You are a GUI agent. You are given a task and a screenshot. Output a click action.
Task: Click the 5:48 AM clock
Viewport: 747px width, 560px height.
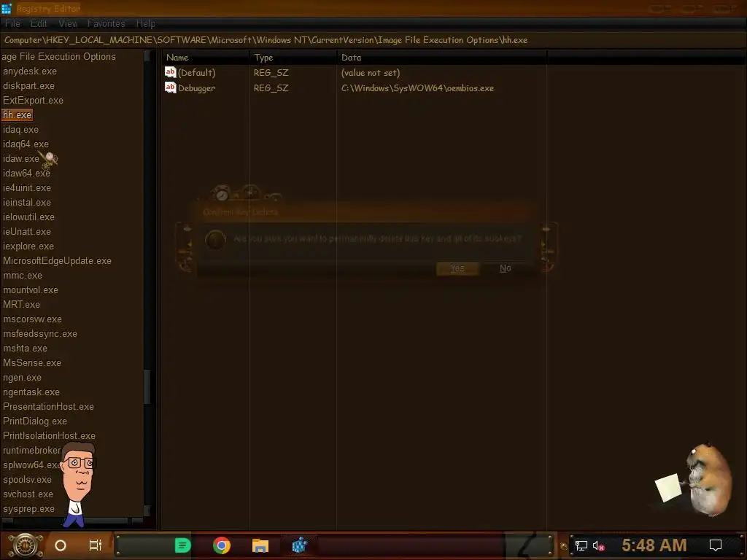coord(654,545)
